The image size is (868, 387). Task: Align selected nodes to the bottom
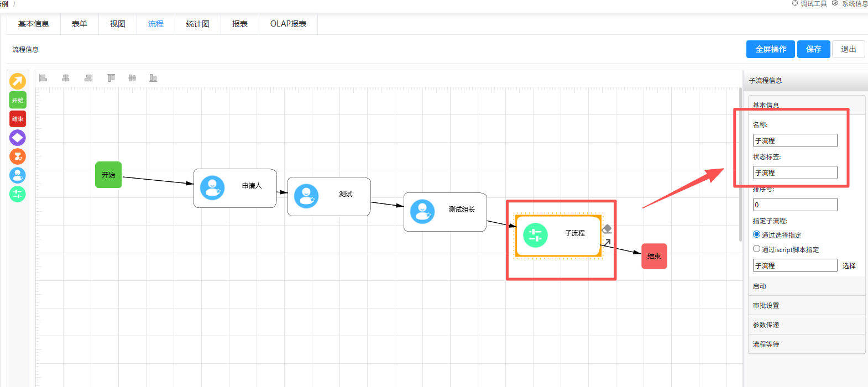pyautogui.click(x=153, y=78)
